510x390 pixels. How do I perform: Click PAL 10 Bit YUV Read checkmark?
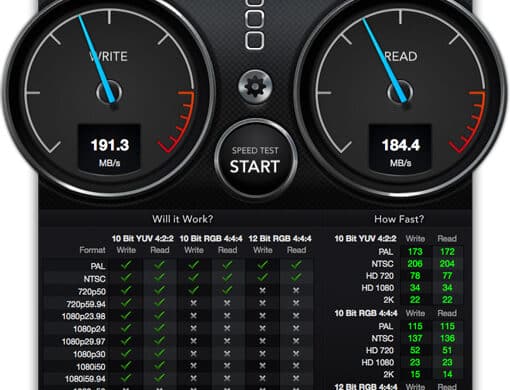pos(160,265)
